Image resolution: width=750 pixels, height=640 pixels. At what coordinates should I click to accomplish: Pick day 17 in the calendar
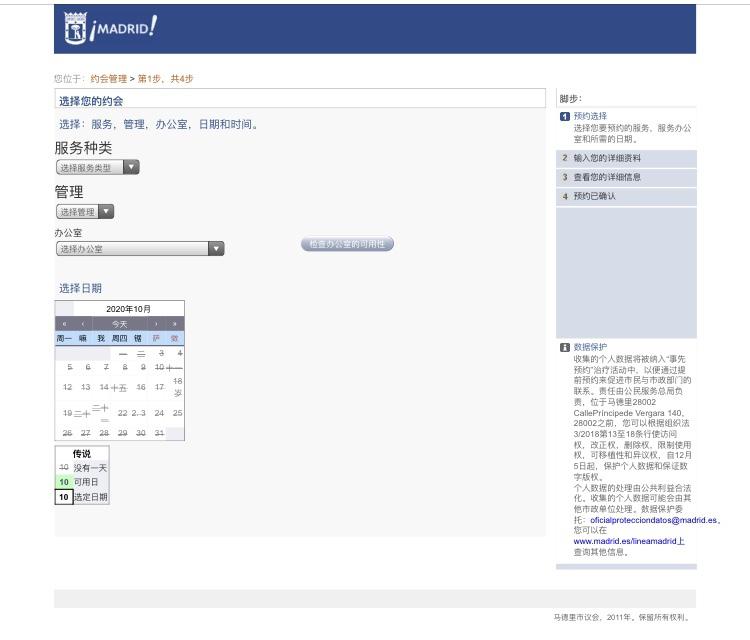[159, 387]
